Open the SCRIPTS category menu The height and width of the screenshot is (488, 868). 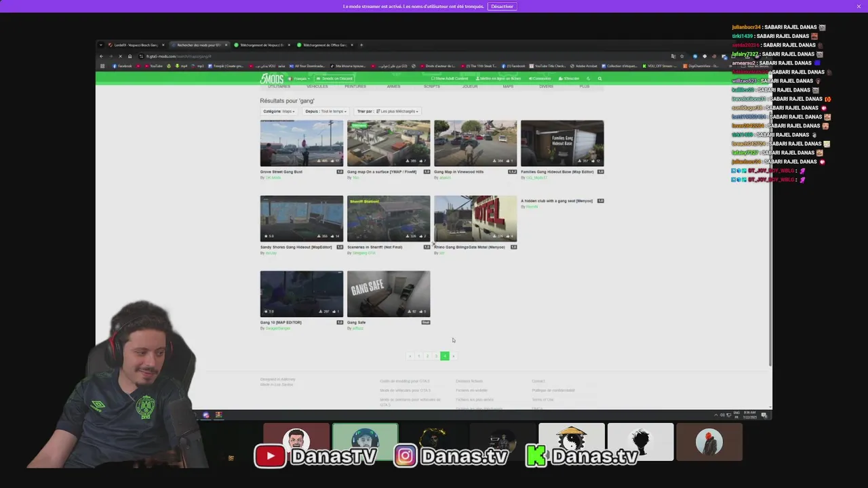pyautogui.click(x=431, y=87)
